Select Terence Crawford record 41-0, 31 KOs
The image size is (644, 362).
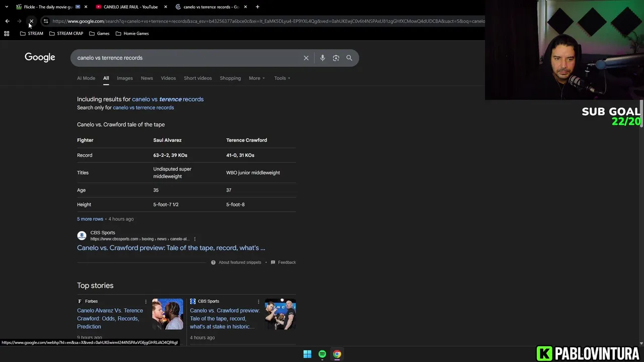click(x=240, y=155)
